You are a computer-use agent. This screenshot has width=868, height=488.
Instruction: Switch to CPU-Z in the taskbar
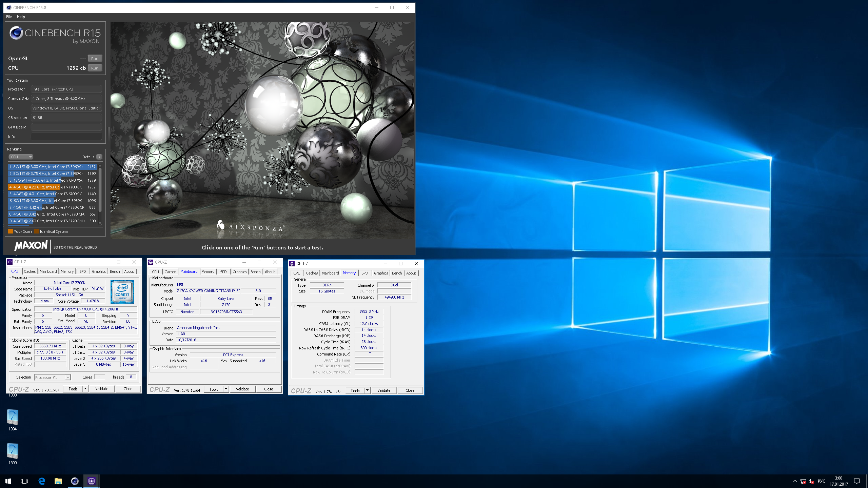pyautogui.click(x=92, y=481)
